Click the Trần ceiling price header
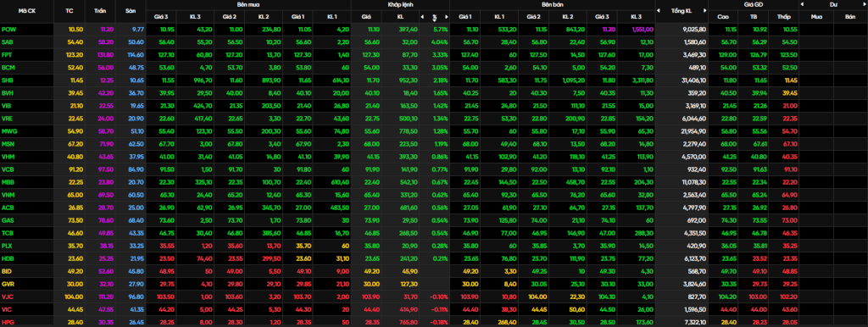 coord(101,10)
